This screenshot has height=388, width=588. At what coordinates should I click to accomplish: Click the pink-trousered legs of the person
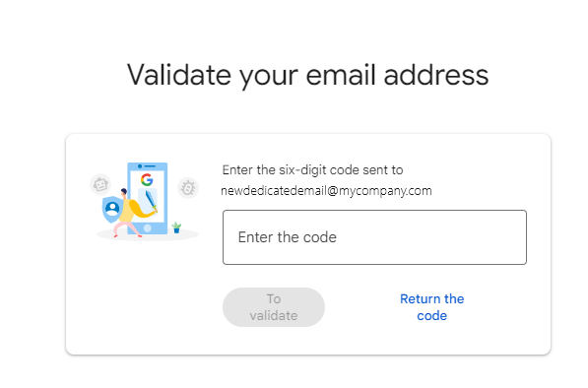tap(127, 228)
